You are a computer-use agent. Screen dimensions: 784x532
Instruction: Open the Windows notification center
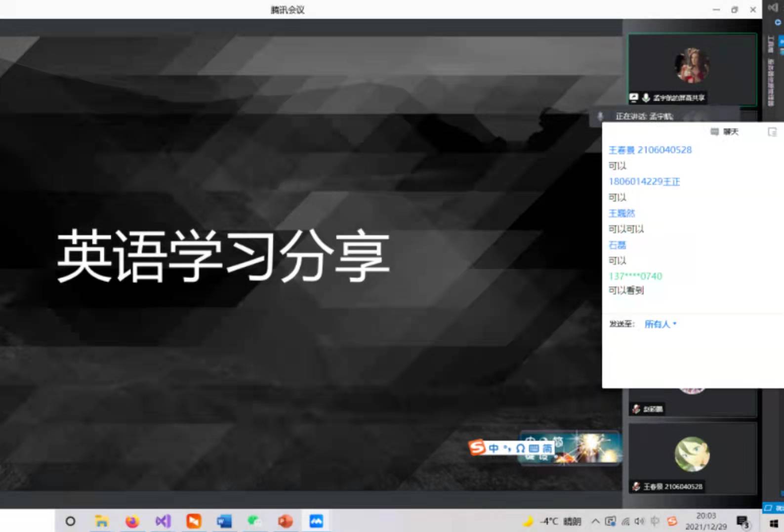pos(743,522)
